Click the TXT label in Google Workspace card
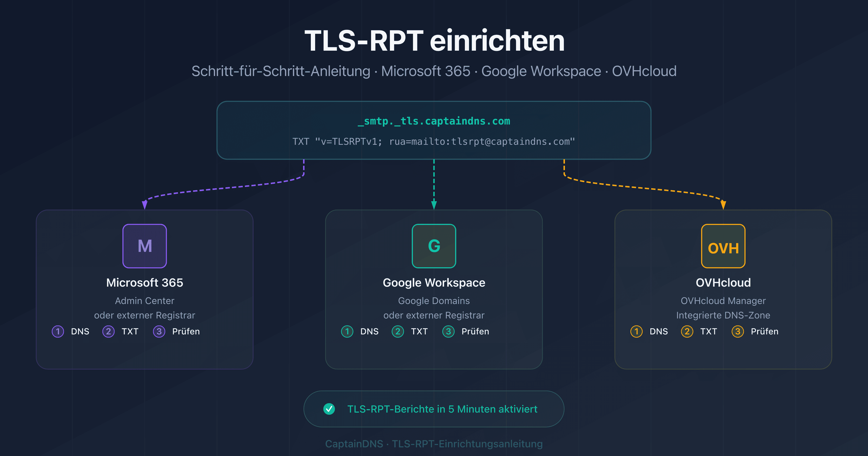Screen dimensions: 868x456 (419, 331)
